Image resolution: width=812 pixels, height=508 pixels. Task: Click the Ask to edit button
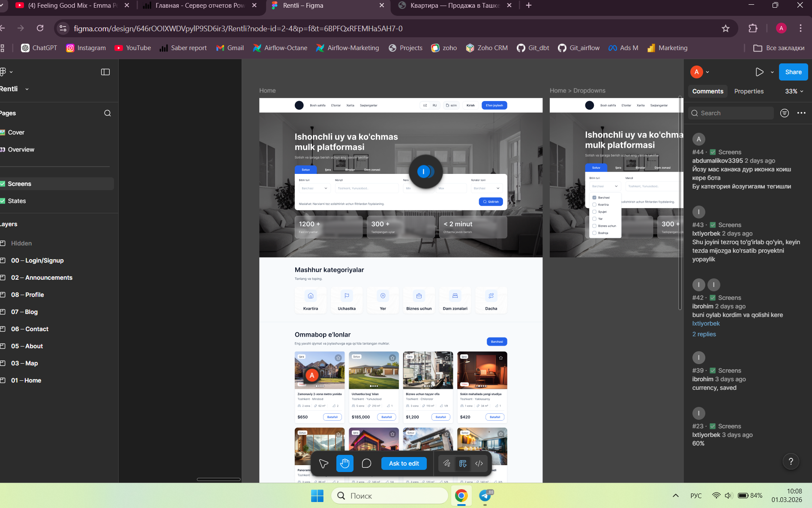404,463
